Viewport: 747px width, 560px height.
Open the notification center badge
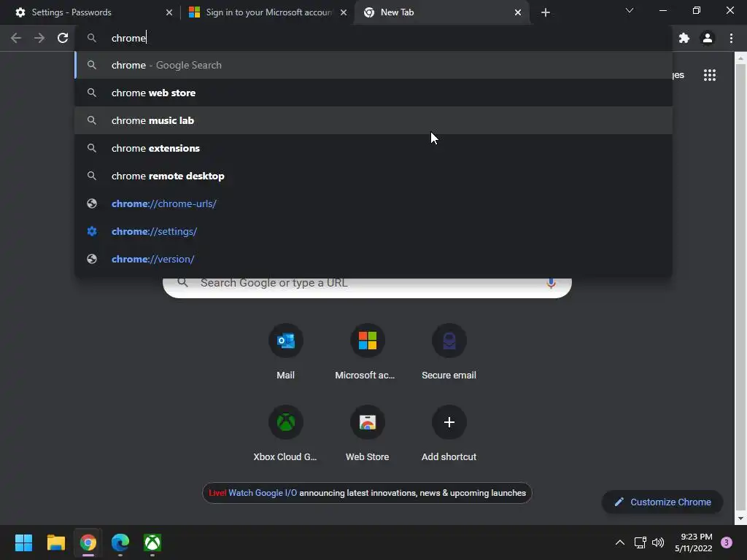pyautogui.click(x=727, y=542)
